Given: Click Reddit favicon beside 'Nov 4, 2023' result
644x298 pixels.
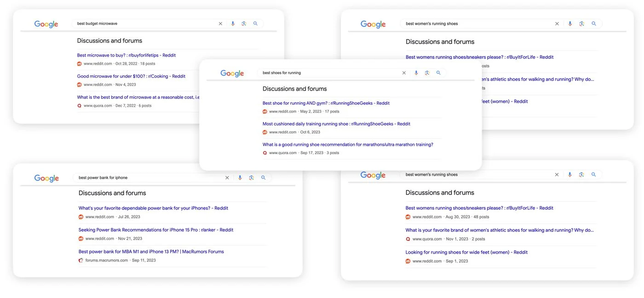Looking at the screenshot, I should (x=80, y=85).
